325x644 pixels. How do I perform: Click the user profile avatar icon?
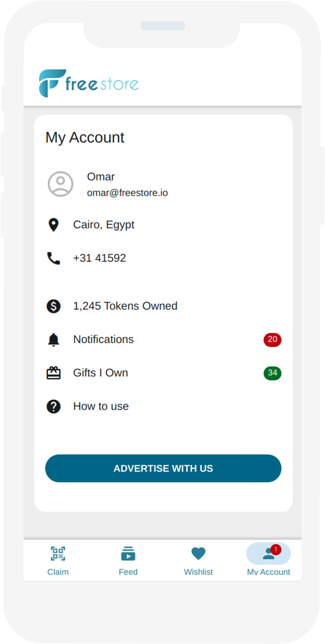pos(60,184)
